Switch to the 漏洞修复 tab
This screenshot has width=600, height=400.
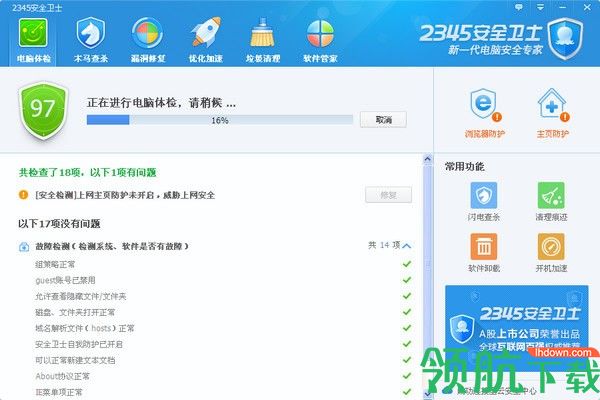click(148, 41)
